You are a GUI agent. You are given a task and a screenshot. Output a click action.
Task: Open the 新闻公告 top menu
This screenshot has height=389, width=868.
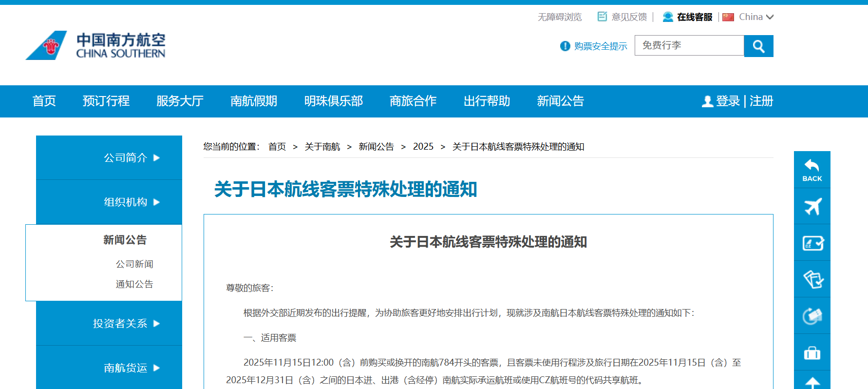(561, 101)
